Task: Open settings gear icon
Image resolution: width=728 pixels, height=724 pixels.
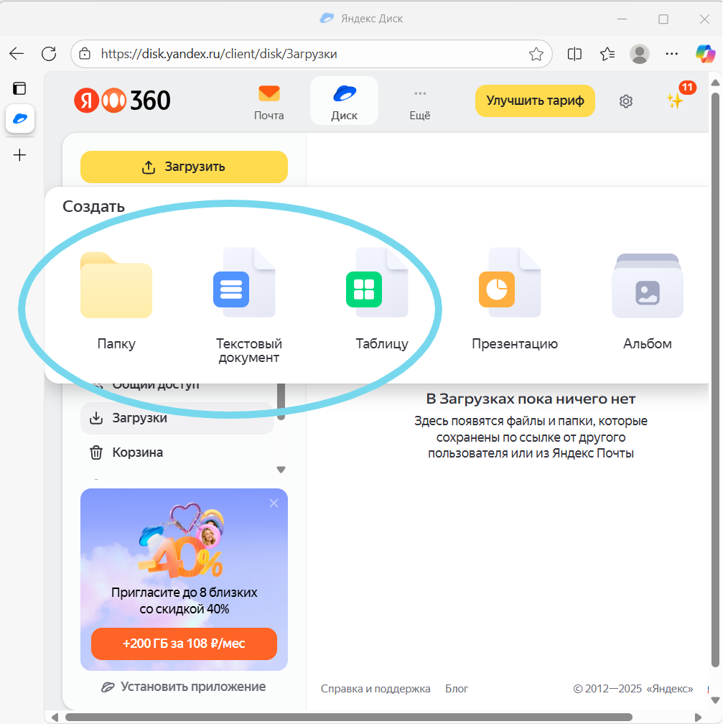Action: [x=625, y=101]
